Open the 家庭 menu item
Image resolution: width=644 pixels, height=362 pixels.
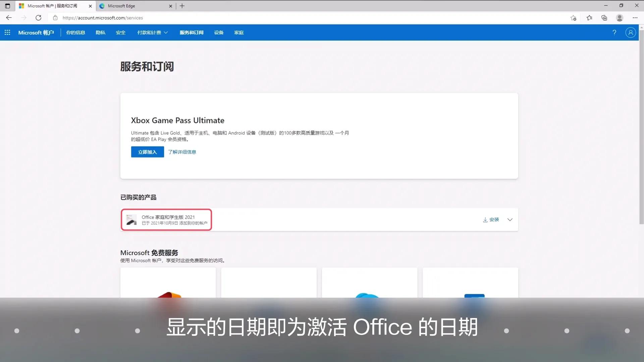click(x=239, y=32)
